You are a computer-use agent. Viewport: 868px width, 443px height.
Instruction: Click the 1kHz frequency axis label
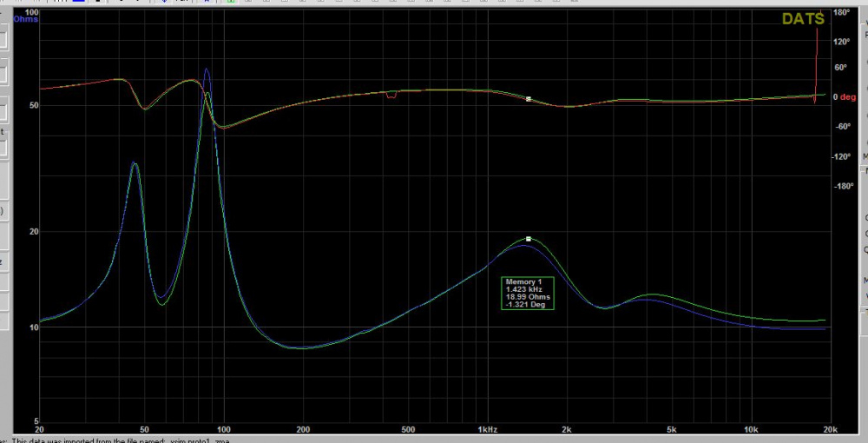pyautogui.click(x=487, y=430)
